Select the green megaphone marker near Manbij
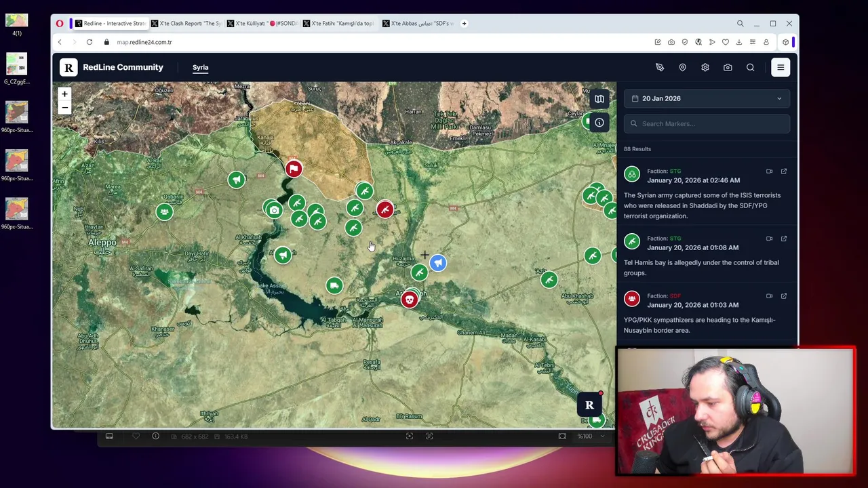Screen dimensions: 868x488 236,180
